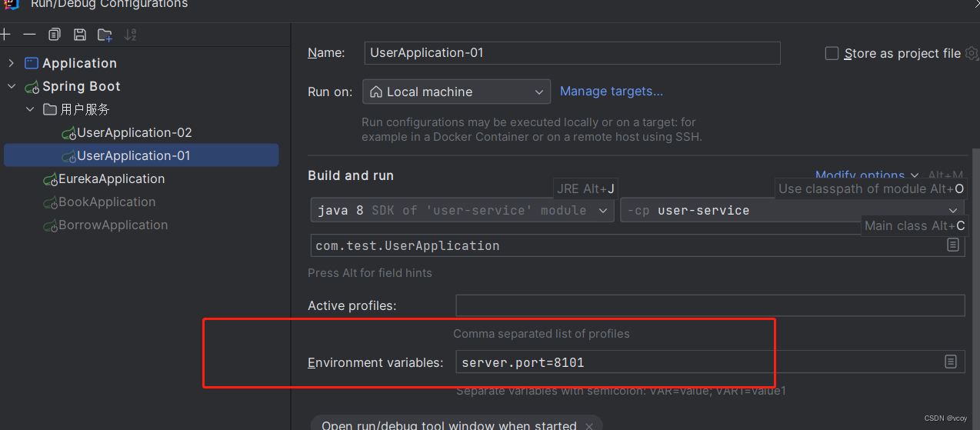This screenshot has height=430, width=980.
Task: Click the Comma separated list of profiles hint
Action: point(542,334)
